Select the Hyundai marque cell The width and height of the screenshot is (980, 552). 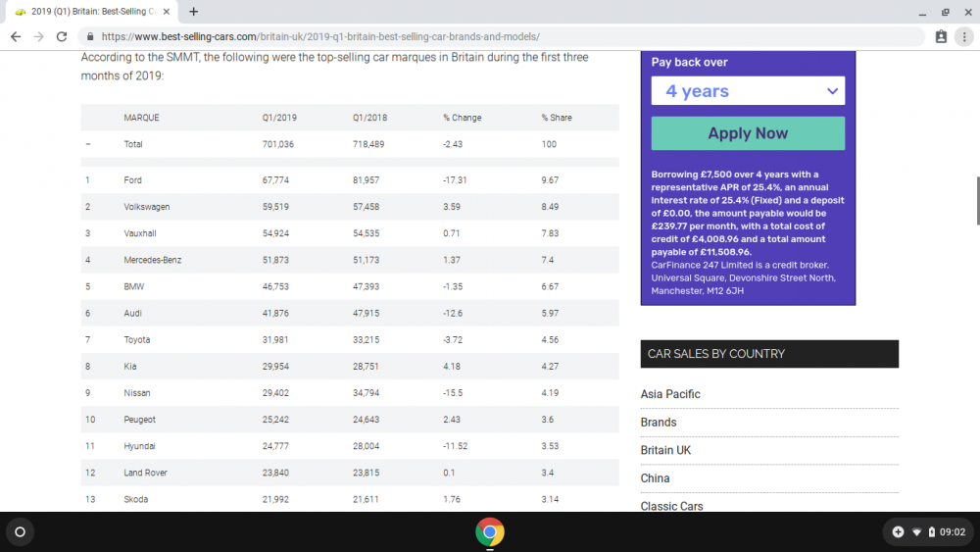[139, 446]
